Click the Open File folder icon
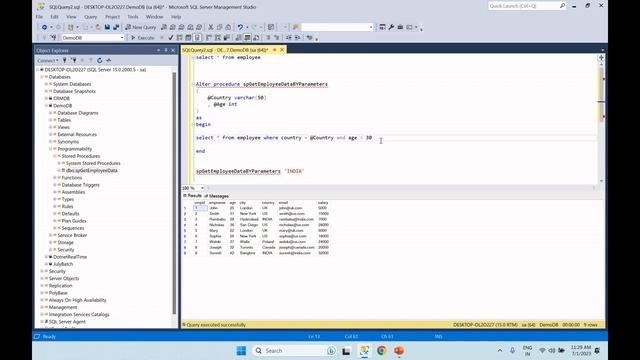Viewport: 640px width, 360px height. click(98, 27)
